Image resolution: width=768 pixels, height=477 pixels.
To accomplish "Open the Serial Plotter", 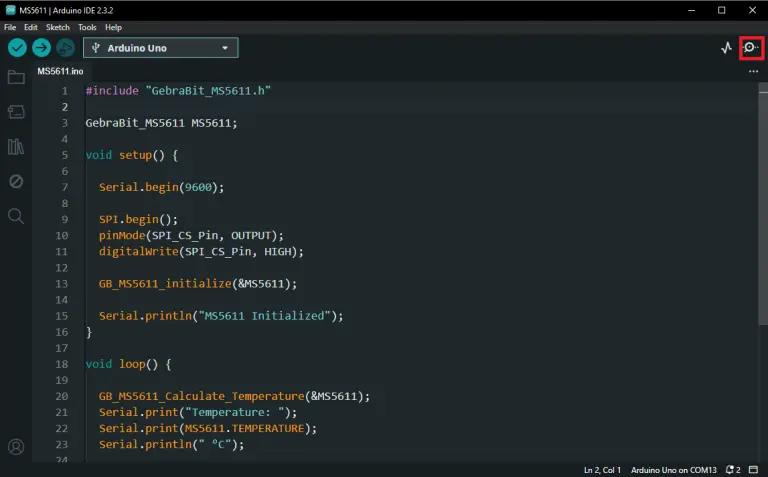I will [726, 48].
